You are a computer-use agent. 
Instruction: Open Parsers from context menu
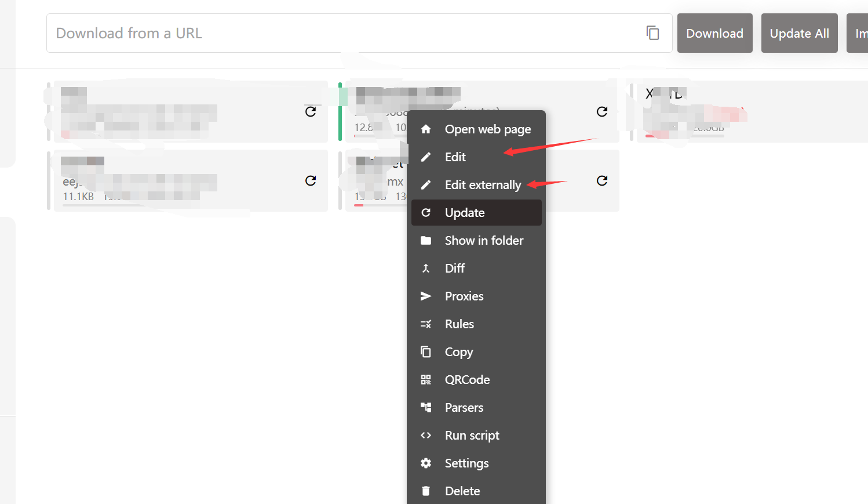click(464, 408)
